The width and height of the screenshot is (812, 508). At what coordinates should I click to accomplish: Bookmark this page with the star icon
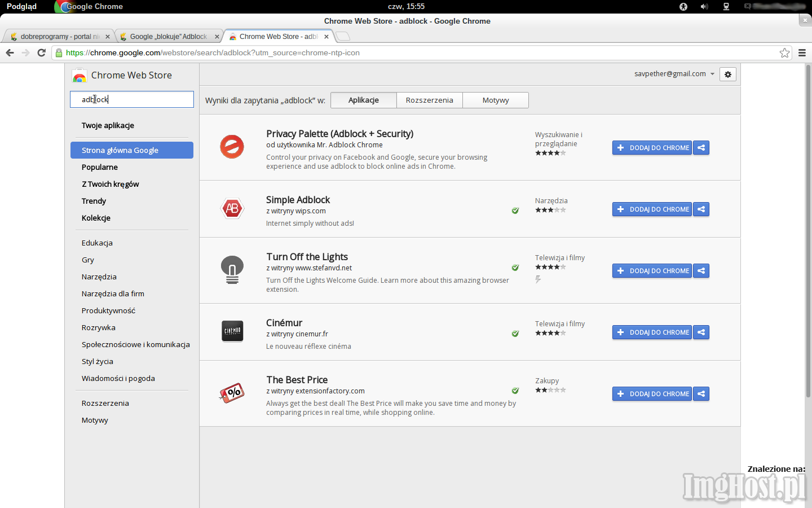(x=784, y=52)
